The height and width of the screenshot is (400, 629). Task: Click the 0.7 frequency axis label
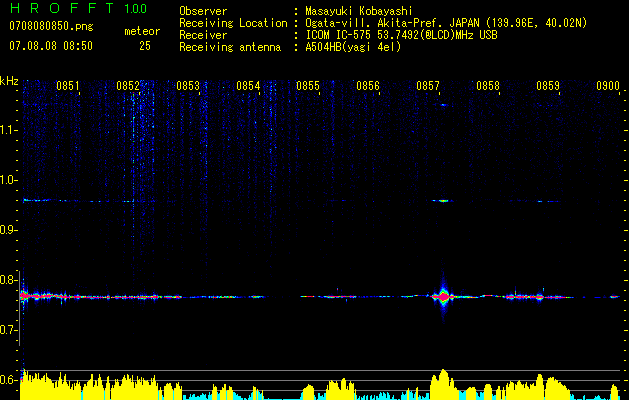[8, 330]
